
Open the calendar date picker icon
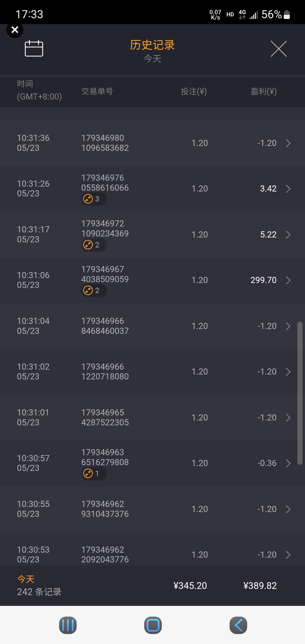point(34,48)
